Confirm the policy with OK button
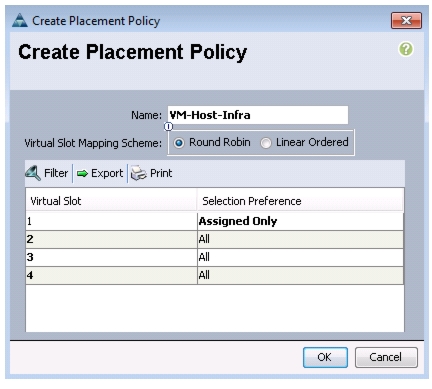This screenshot has width=432, height=389. (325, 357)
